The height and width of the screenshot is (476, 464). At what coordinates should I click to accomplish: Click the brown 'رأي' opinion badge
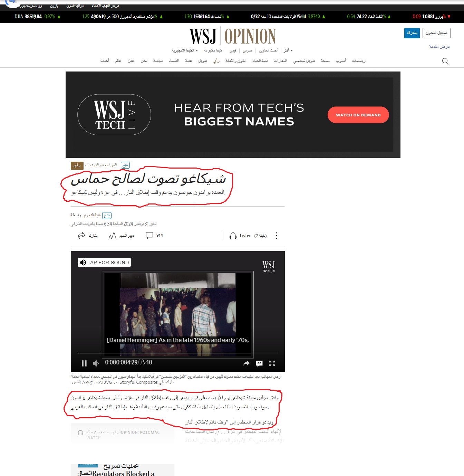point(77,165)
